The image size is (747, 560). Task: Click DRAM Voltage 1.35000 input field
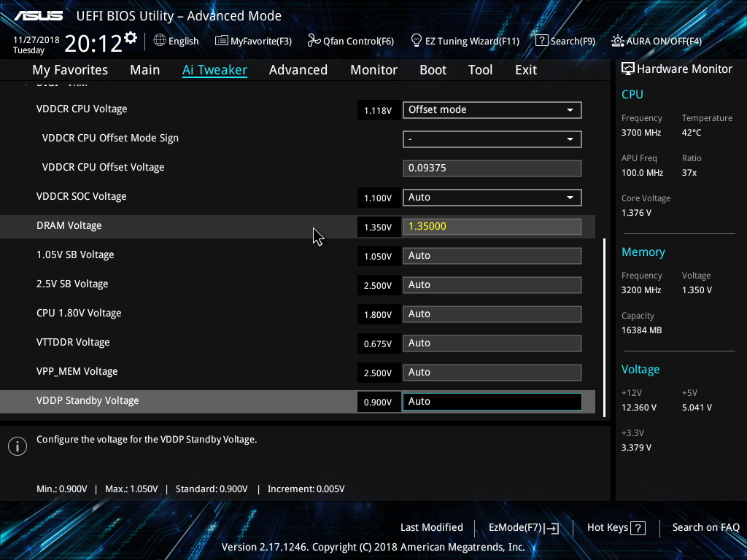click(492, 227)
